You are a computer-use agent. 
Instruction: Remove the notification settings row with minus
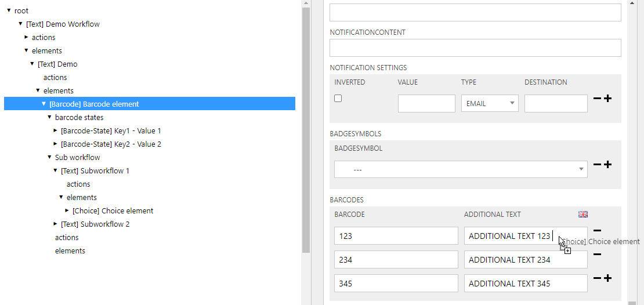597,99
